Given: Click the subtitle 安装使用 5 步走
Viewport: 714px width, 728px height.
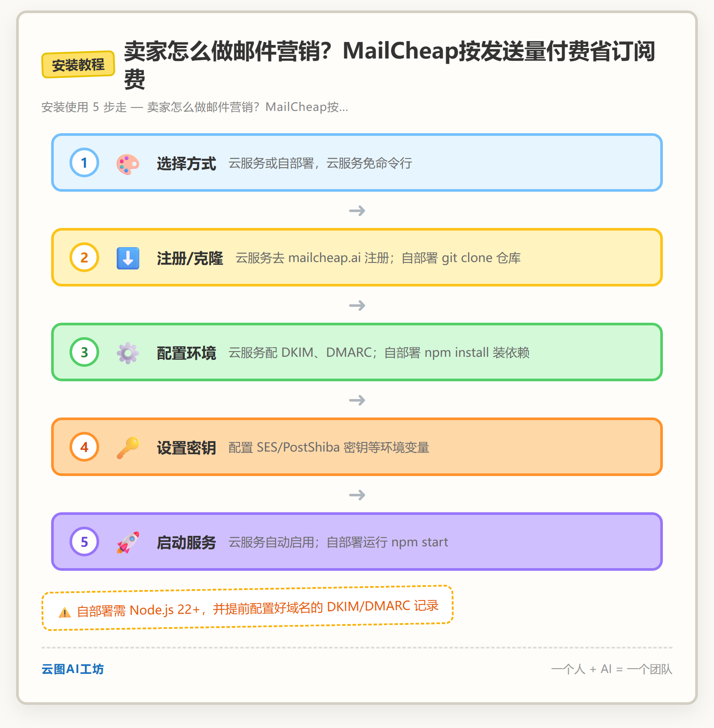Looking at the screenshot, I should tap(195, 107).
